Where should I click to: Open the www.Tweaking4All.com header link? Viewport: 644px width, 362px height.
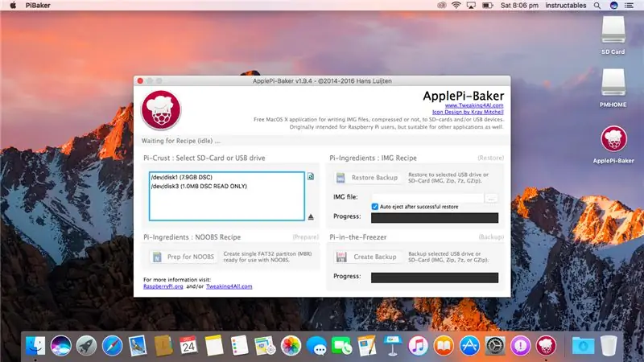474,105
